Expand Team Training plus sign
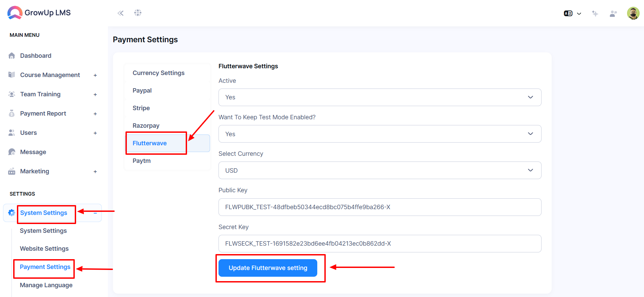 pos(95,95)
